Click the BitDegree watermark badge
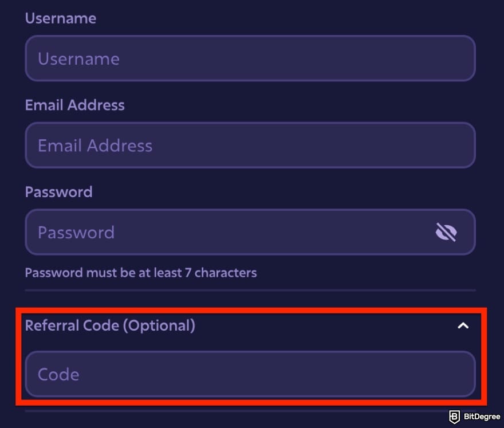 click(475, 415)
